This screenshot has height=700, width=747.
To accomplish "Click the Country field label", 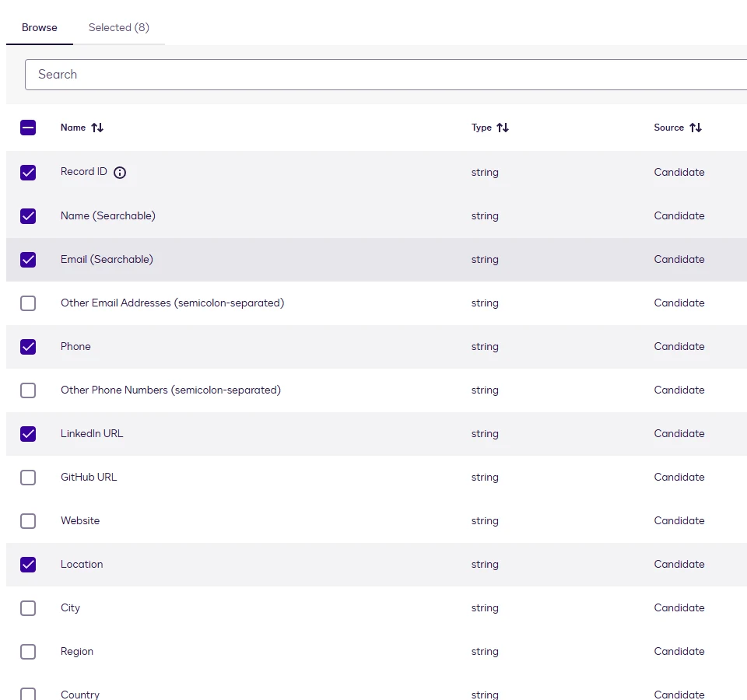I will coord(80,695).
